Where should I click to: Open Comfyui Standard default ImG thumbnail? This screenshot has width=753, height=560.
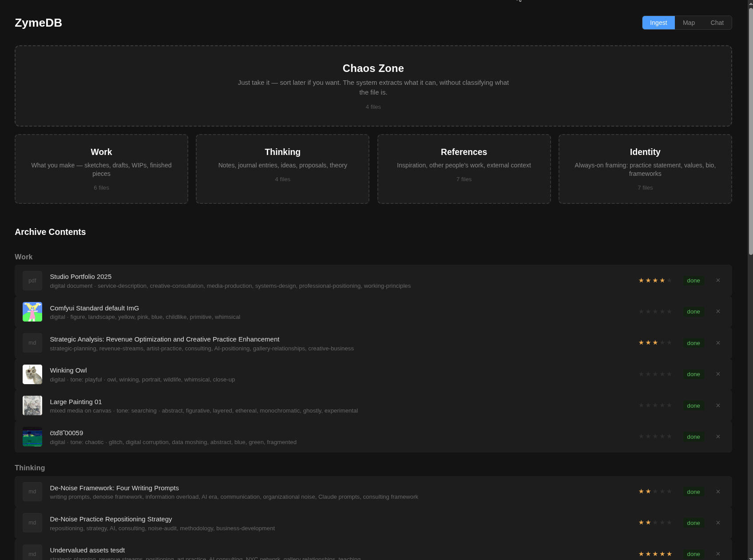tap(32, 312)
